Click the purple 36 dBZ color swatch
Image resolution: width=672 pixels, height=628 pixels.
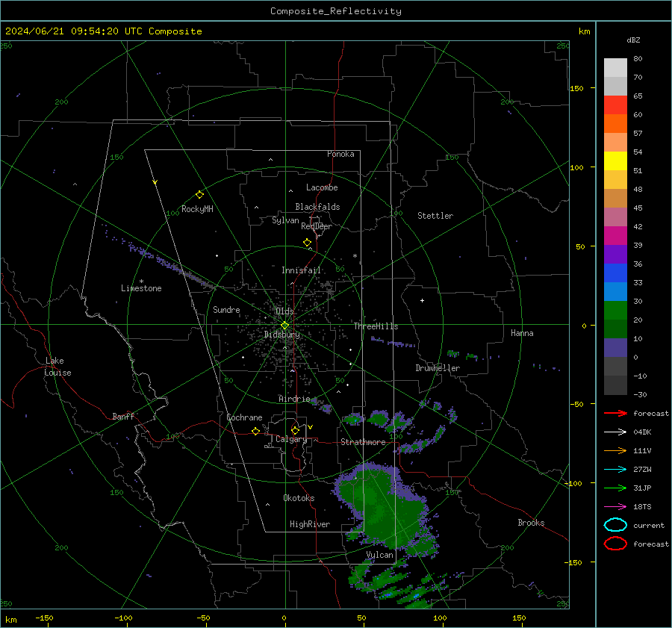point(615,255)
